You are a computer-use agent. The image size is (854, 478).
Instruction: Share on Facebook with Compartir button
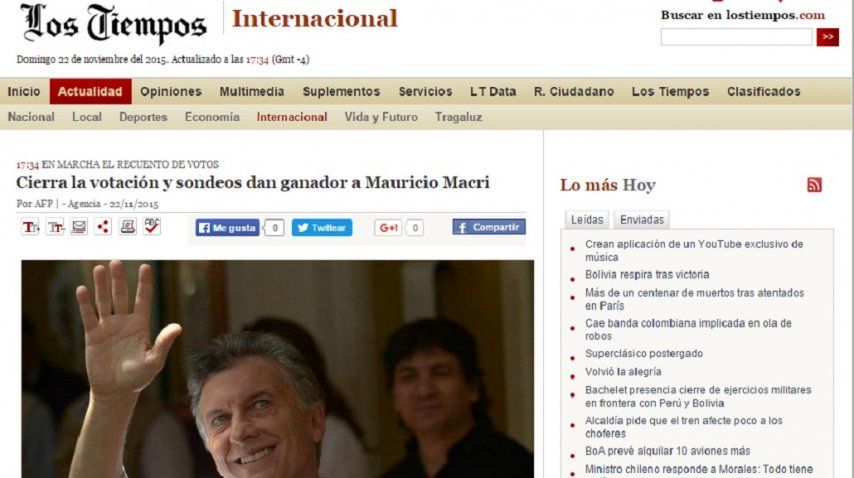tap(489, 227)
